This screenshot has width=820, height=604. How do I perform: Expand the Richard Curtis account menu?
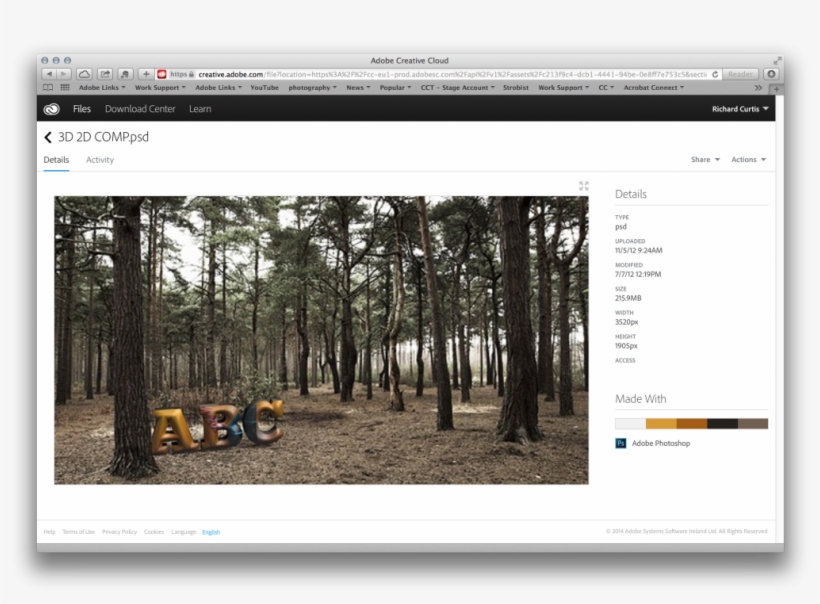[740, 109]
